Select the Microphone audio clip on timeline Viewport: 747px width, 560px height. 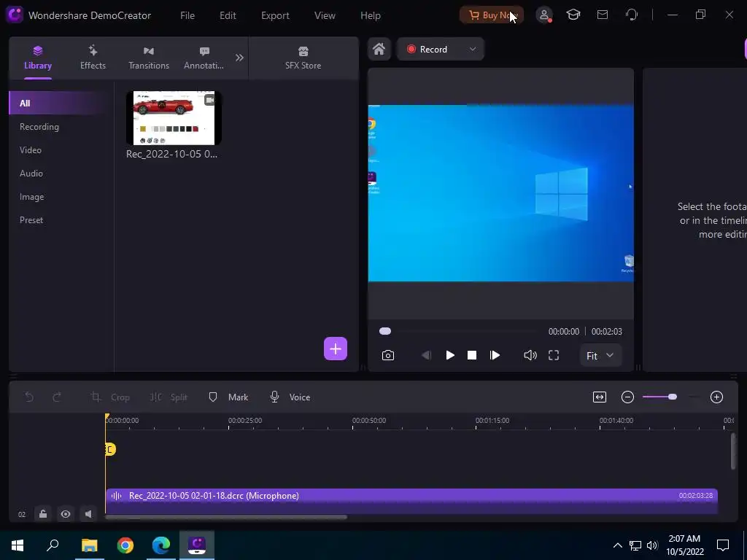(411, 501)
